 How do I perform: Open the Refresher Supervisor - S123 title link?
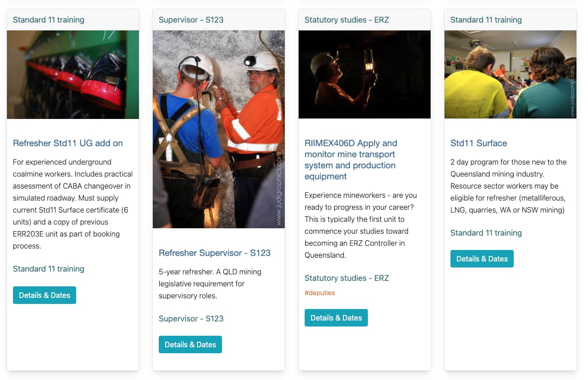pyautogui.click(x=215, y=253)
